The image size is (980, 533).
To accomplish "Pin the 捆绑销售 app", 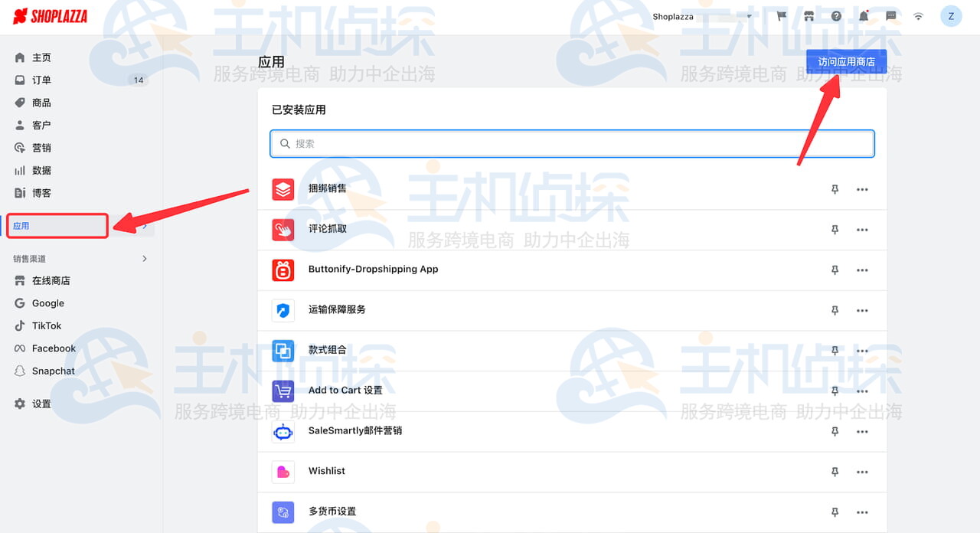I will click(x=835, y=189).
